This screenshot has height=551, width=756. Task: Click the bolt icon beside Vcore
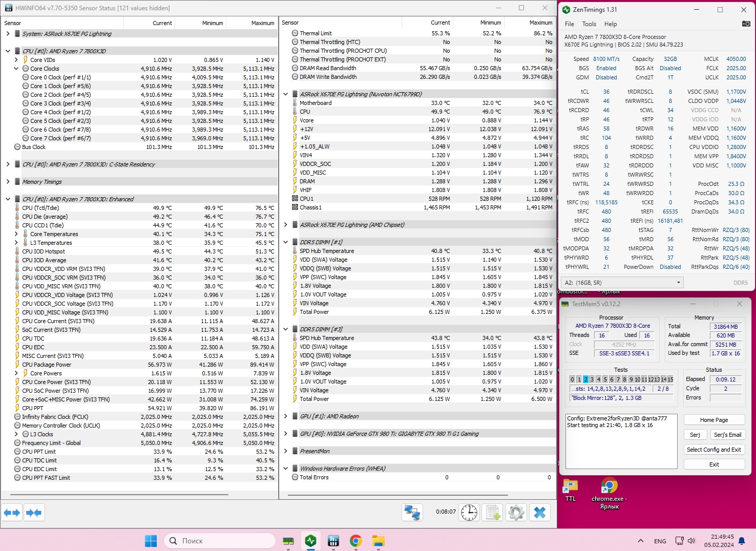click(x=295, y=120)
